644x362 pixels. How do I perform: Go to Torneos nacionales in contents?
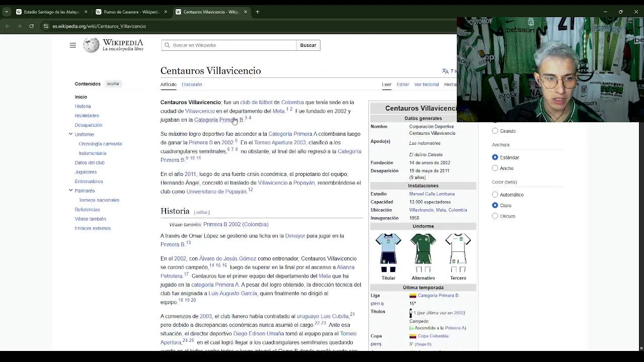pyautogui.click(x=99, y=200)
